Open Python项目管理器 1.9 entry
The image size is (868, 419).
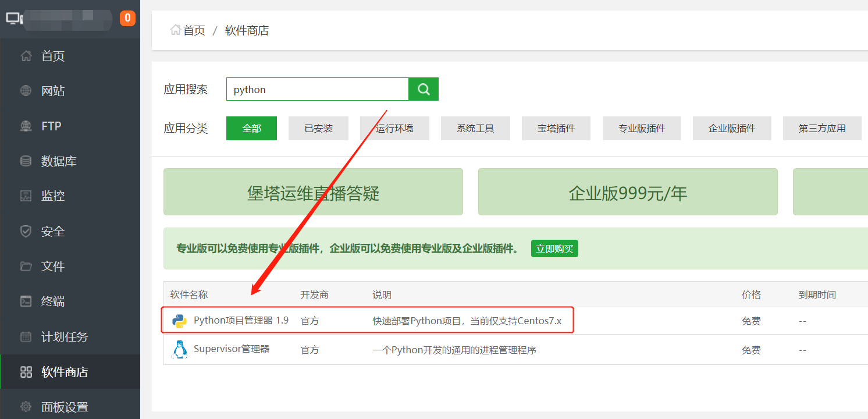click(241, 320)
